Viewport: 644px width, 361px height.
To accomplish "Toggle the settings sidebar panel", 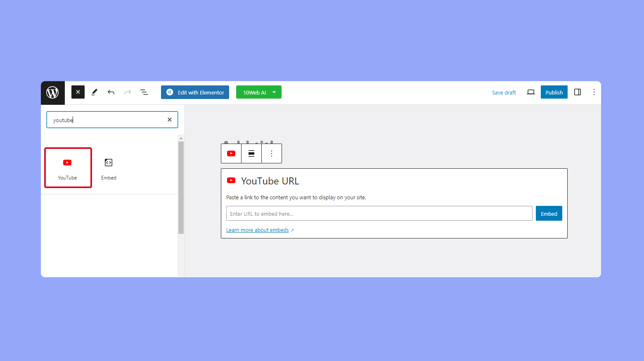I will point(577,92).
